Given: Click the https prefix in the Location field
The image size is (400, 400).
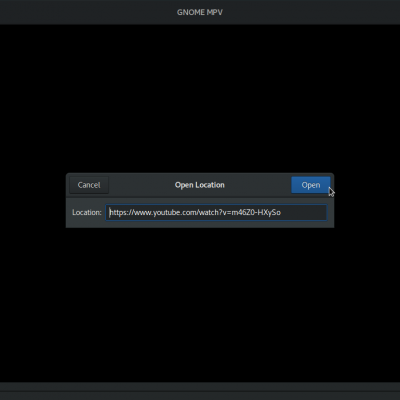Looking at the screenshot, I should (118, 212).
